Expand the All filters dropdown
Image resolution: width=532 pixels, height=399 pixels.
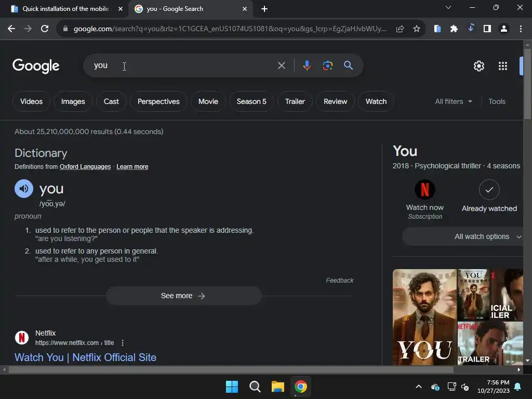[x=453, y=101]
